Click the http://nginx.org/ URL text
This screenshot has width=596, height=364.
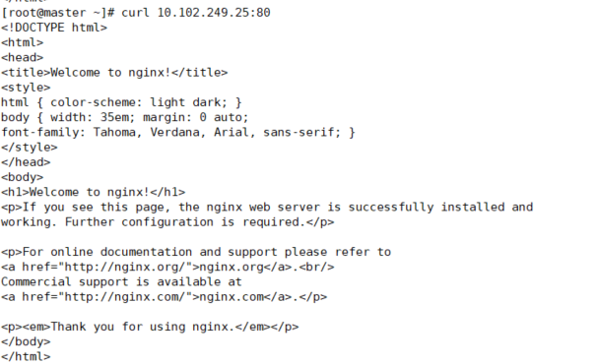click(x=125, y=267)
